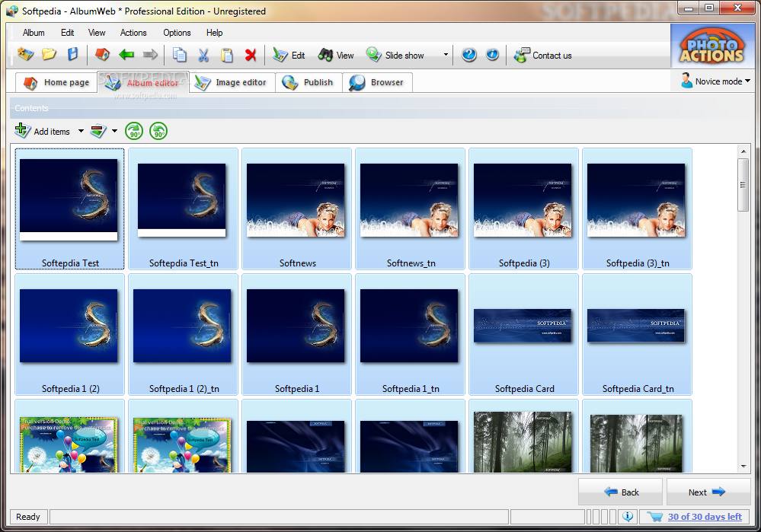Viewport: 761px width, 532px height.
Task: Click the gray forward arrow in toolbar
Action: (150, 55)
